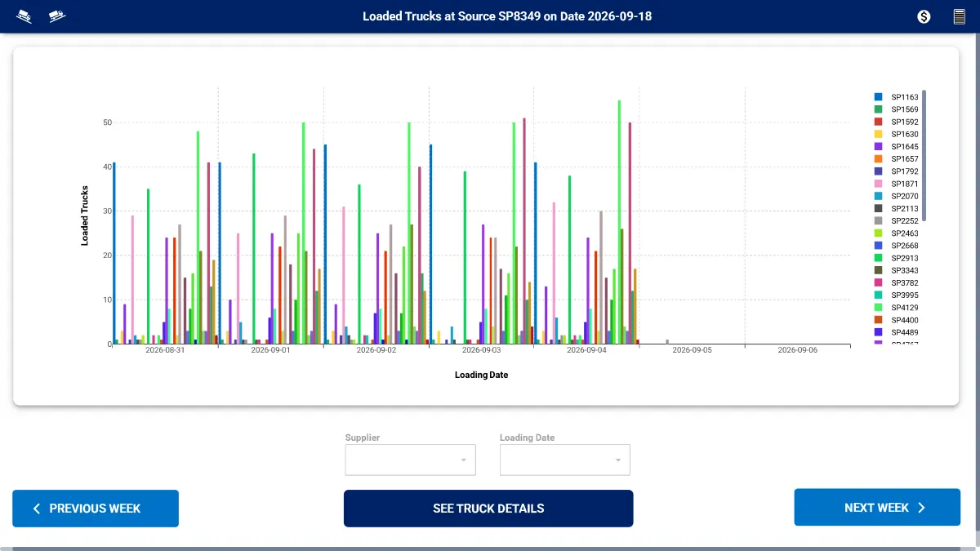
Task: Click the Supplier dropdown arrow
Action: [464, 460]
